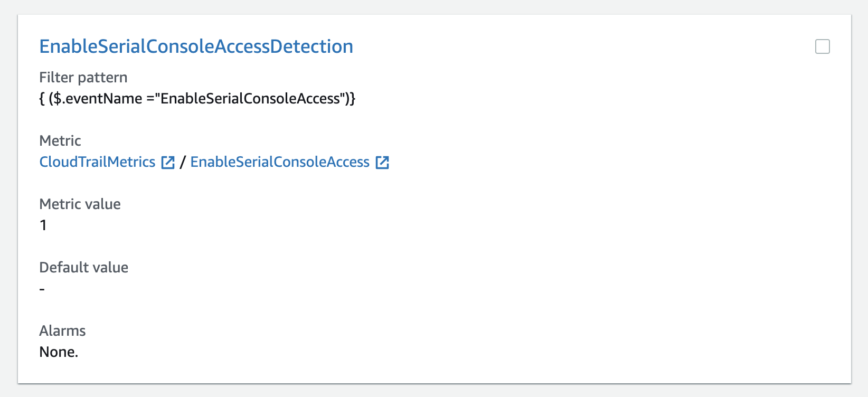Click the icon launching EnableSerialConsoleAccess metric externally

click(x=382, y=163)
